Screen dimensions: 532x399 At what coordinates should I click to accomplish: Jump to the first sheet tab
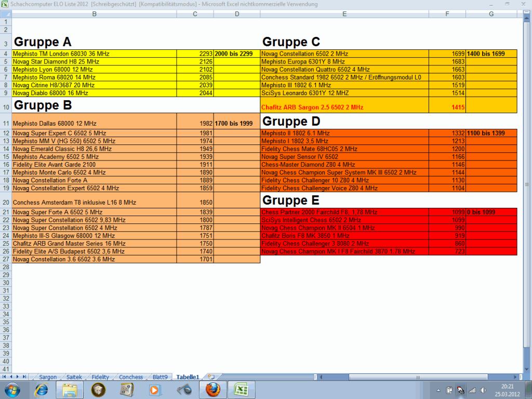tap(4, 377)
